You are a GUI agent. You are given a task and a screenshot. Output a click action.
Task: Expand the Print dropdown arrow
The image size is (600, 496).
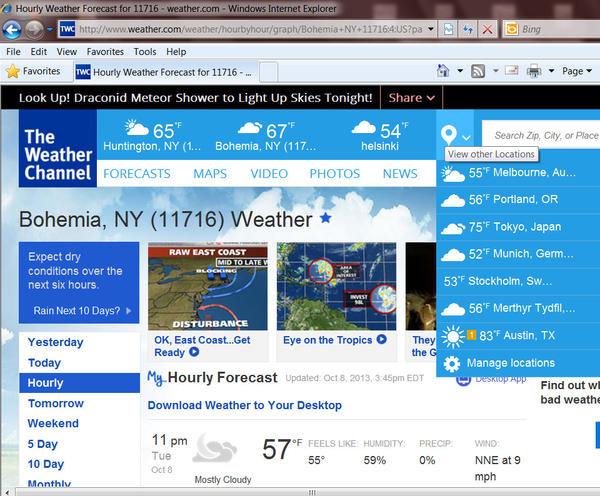coord(551,71)
